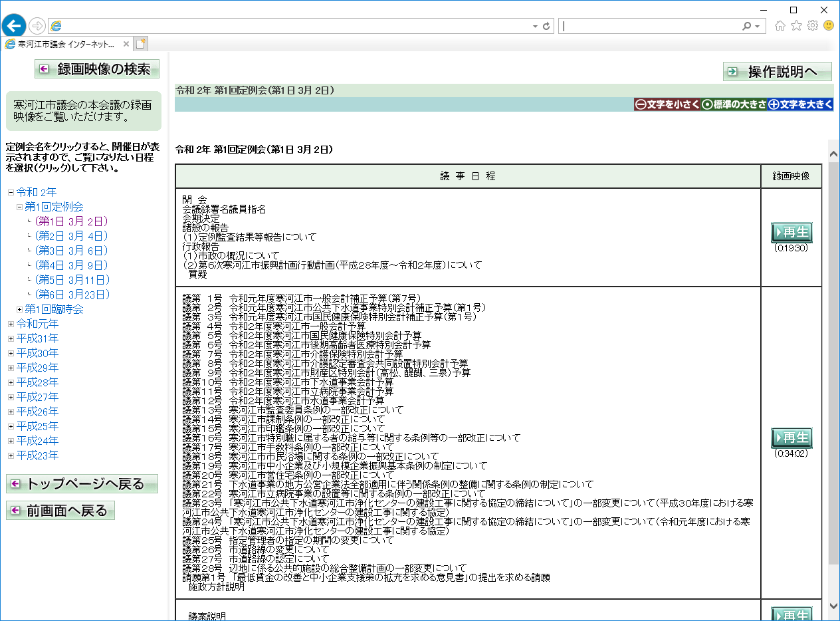Expand the 平成23年 tree node
Image resolution: width=840 pixels, height=621 pixels.
coord(11,455)
